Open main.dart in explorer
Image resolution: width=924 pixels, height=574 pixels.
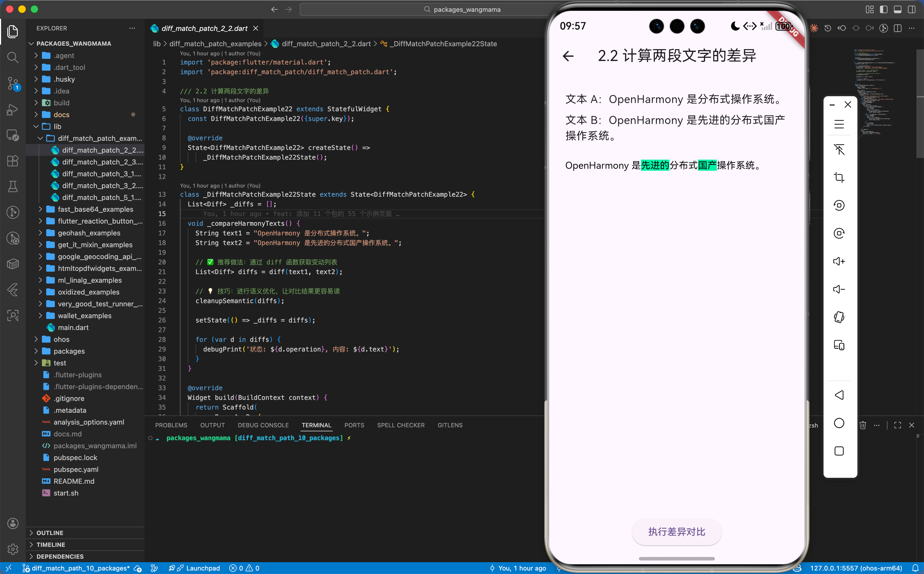[73, 327]
